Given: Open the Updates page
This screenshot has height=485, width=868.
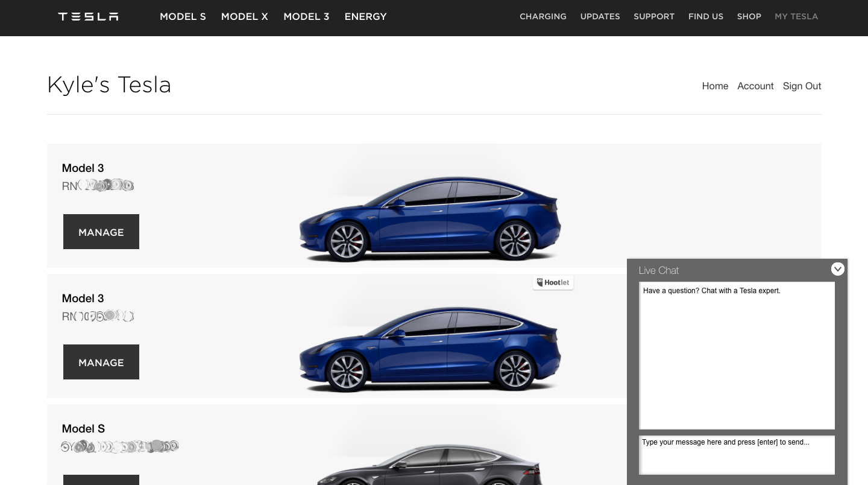Looking at the screenshot, I should (600, 16).
